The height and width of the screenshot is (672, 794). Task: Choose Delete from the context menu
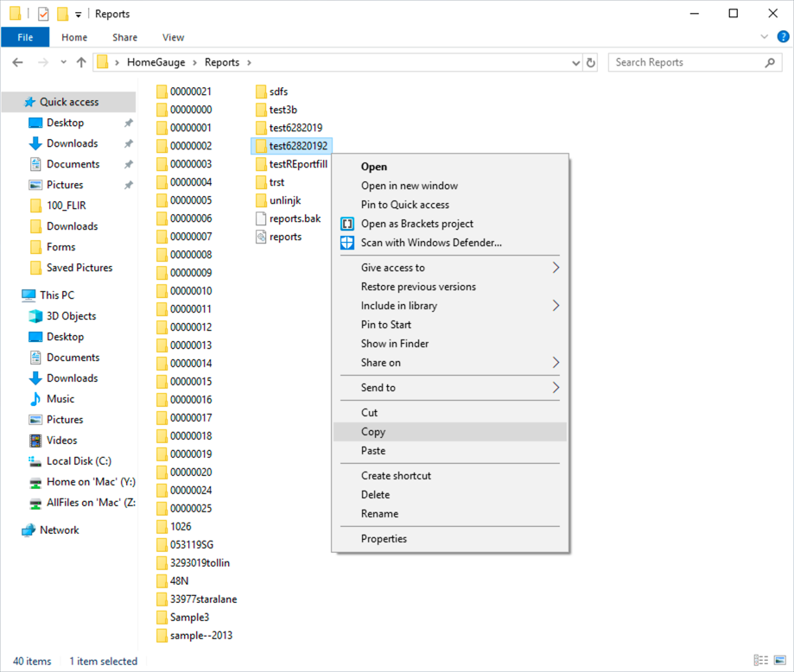pos(449,495)
